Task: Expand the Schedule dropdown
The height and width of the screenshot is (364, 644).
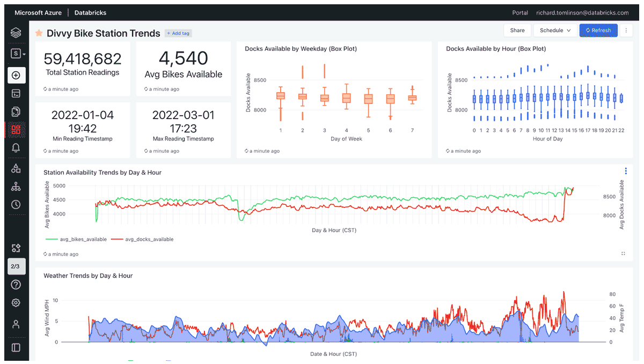Action: [555, 31]
